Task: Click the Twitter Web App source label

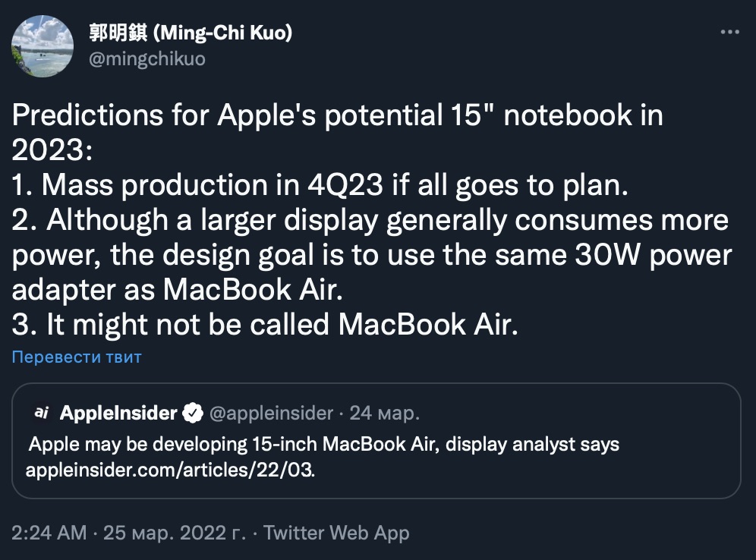Action: click(336, 533)
